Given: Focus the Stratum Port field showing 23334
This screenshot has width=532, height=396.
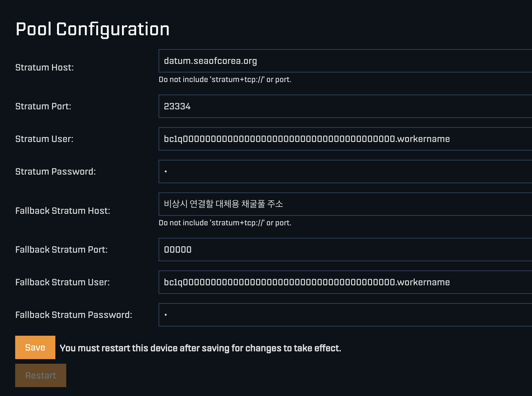Looking at the screenshot, I should pos(345,106).
